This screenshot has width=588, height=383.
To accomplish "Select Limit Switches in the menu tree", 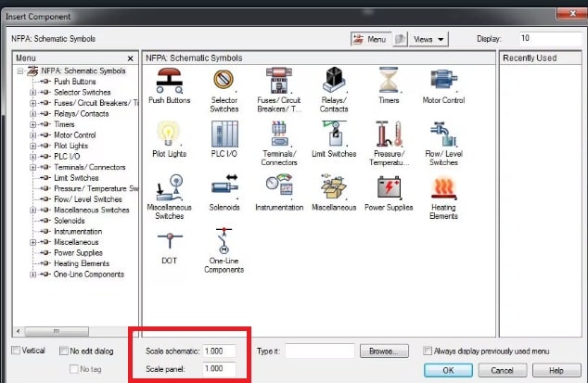I will 76,178.
